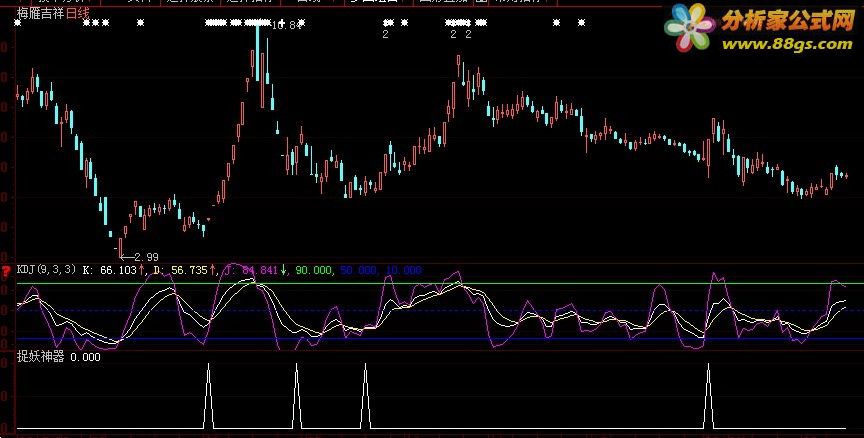Select the green 90 line in KDJ panel
The image size is (864, 438).
pos(440,283)
